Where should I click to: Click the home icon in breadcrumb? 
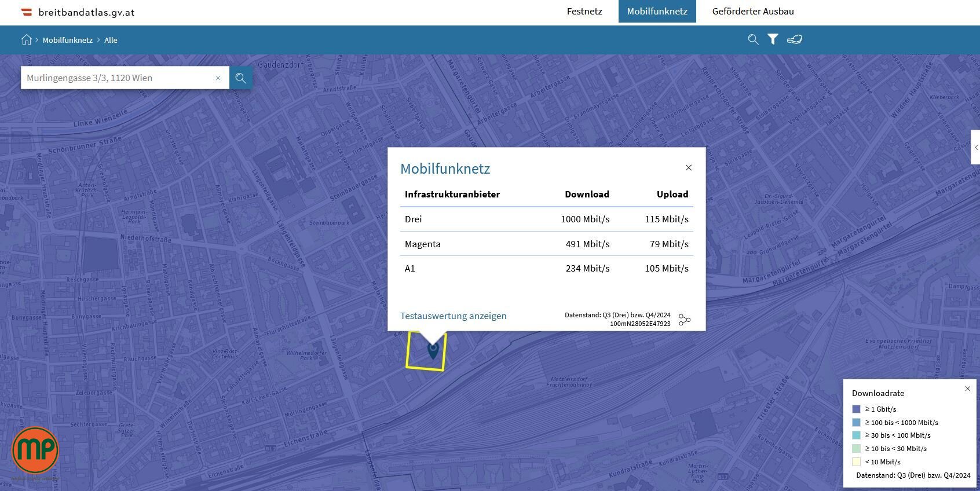tap(27, 40)
